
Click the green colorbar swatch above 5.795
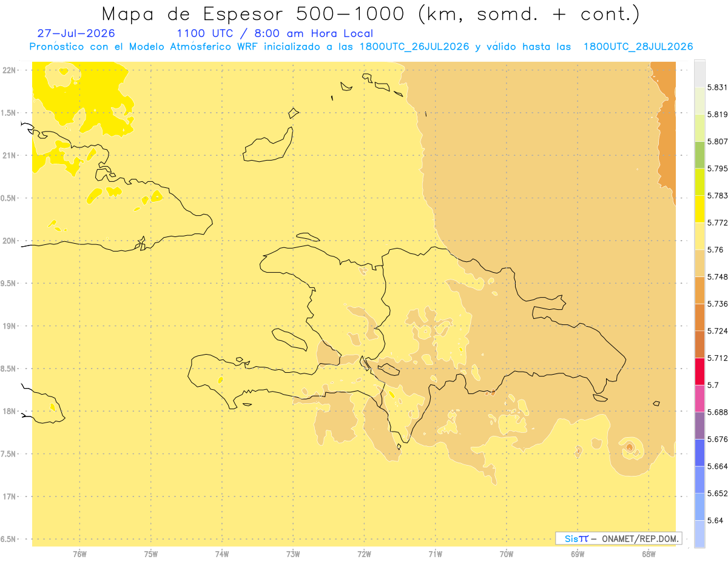coord(699,155)
